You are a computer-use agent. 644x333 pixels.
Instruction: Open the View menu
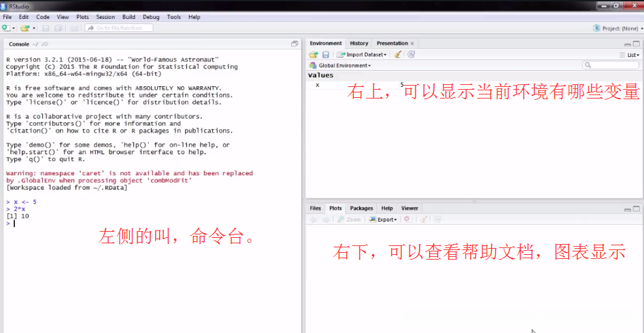[63, 17]
